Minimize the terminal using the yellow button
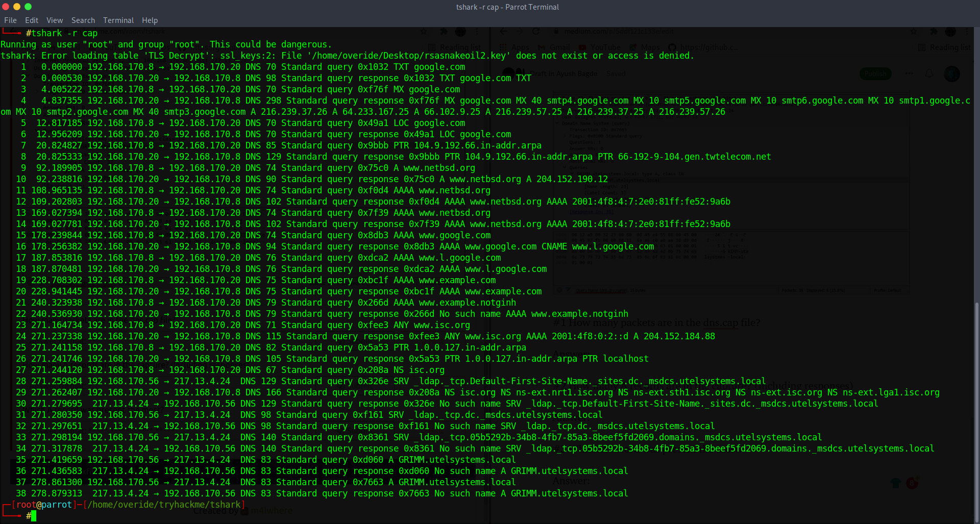The height and width of the screenshot is (524, 980). click(x=17, y=7)
